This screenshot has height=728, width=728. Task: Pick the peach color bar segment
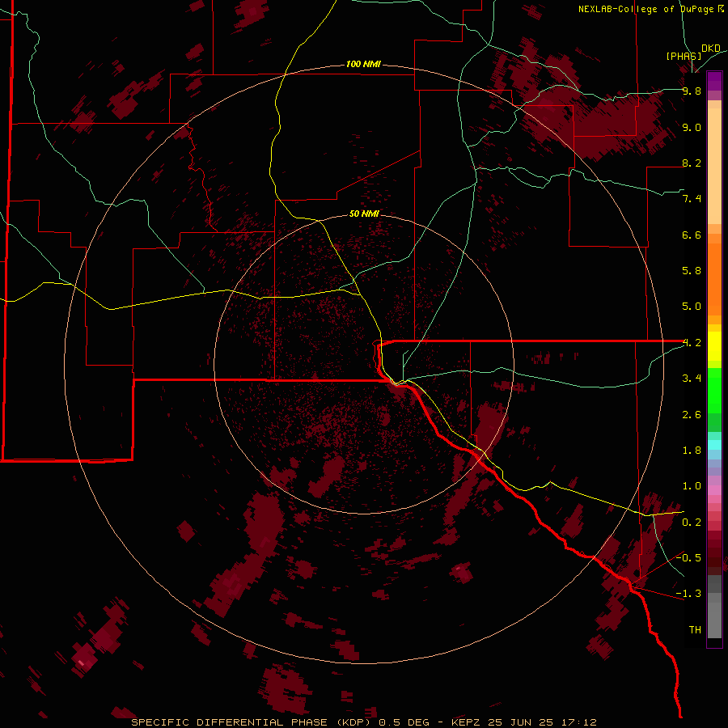714,166
